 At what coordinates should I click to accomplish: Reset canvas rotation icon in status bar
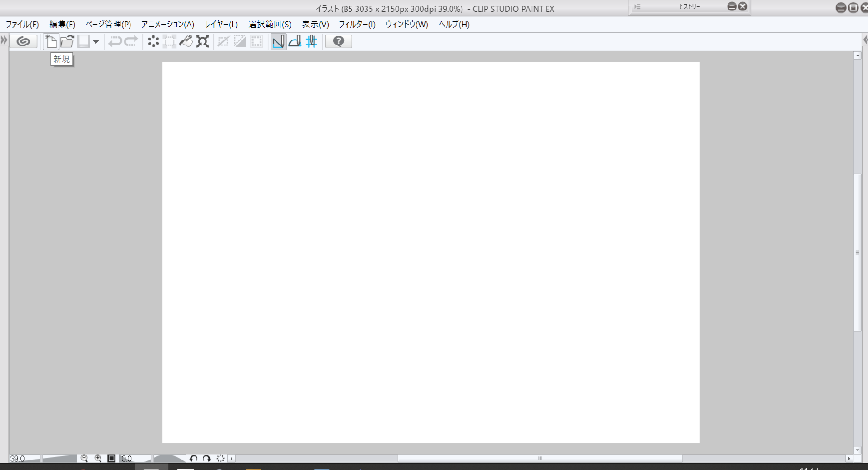(221, 458)
